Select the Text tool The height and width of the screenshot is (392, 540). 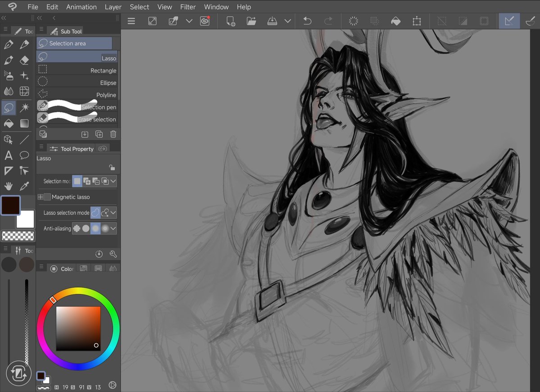[9, 155]
